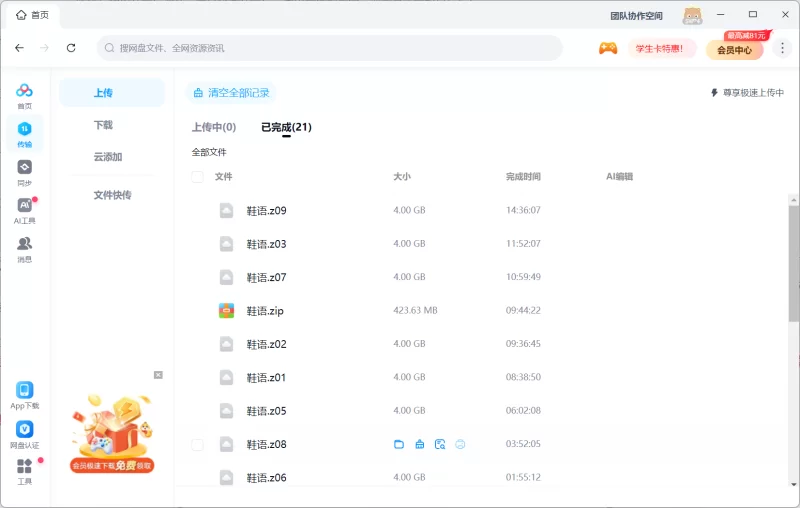Click the 大小 column header
This screenshot has width=800, height=508.
click(x=402, y=176)
